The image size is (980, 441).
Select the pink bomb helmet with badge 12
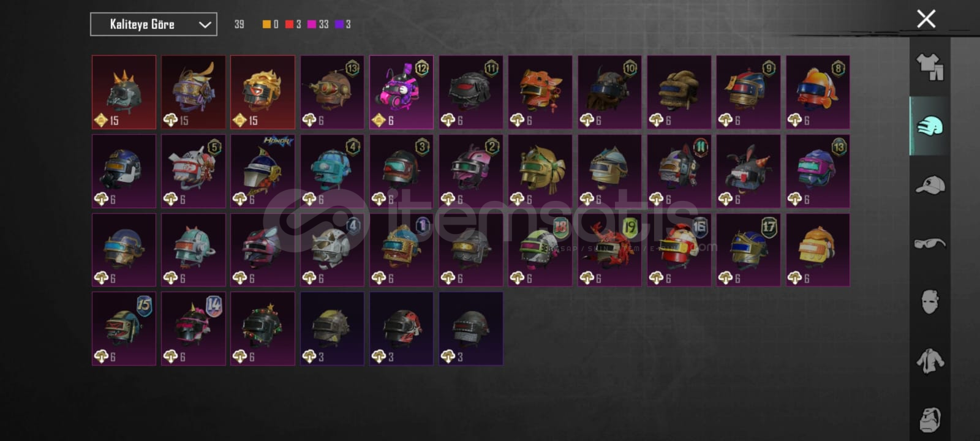[x=401, y=92]
